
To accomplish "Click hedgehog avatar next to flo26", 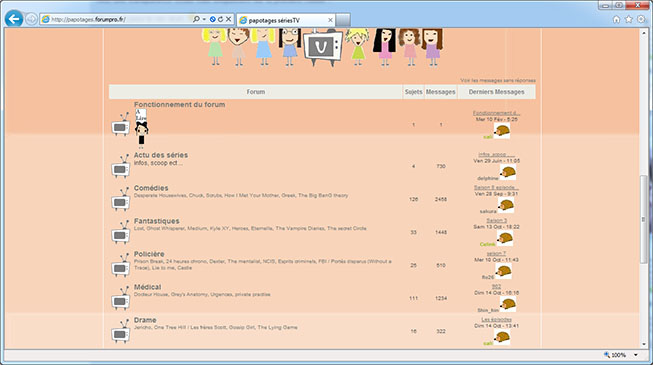I will click(x=503, y=271).
